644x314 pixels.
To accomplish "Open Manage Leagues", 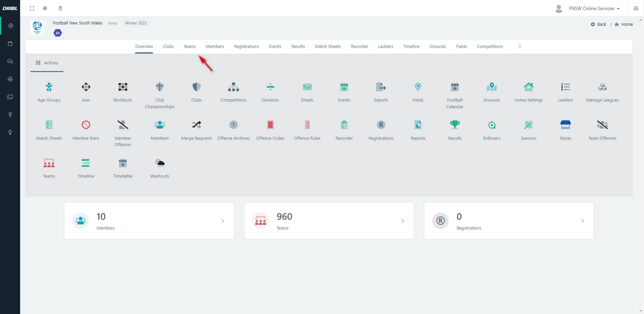I will tap(602, 91).
